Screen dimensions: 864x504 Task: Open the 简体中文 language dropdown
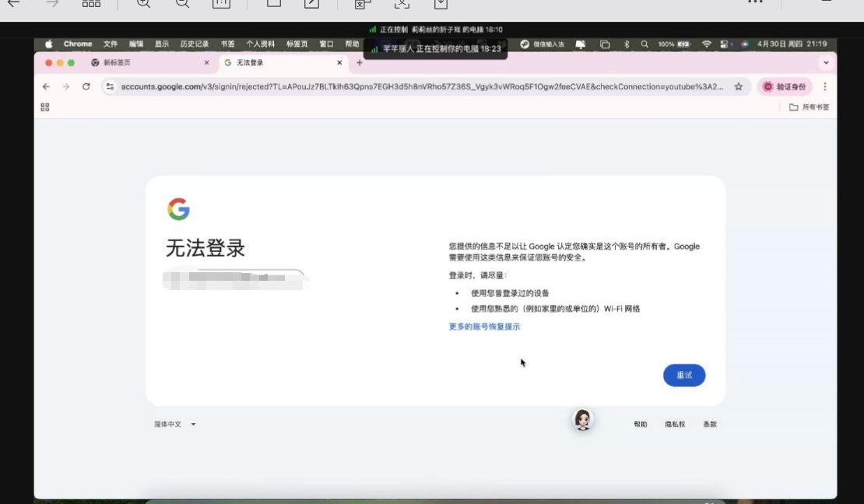point(174,424)
